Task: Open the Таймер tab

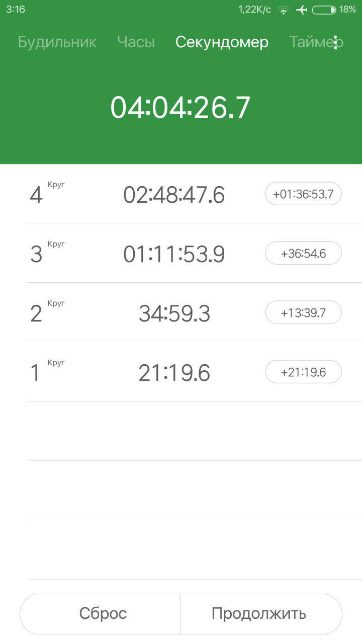Action: pos(316,42)
